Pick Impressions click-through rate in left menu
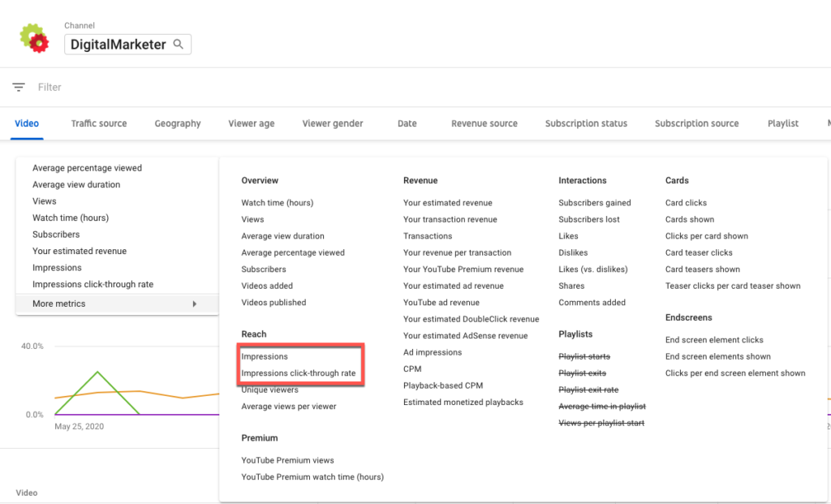The height and width of the screenshot is (504, 831). [93, 285]
